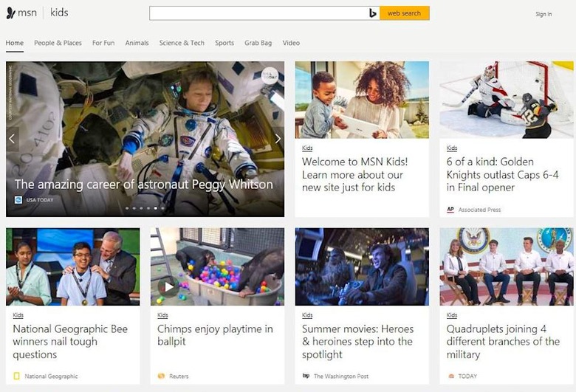Click the National Geographic yellow logo
This screenshot has width=576, height=392.
(16, 376)
